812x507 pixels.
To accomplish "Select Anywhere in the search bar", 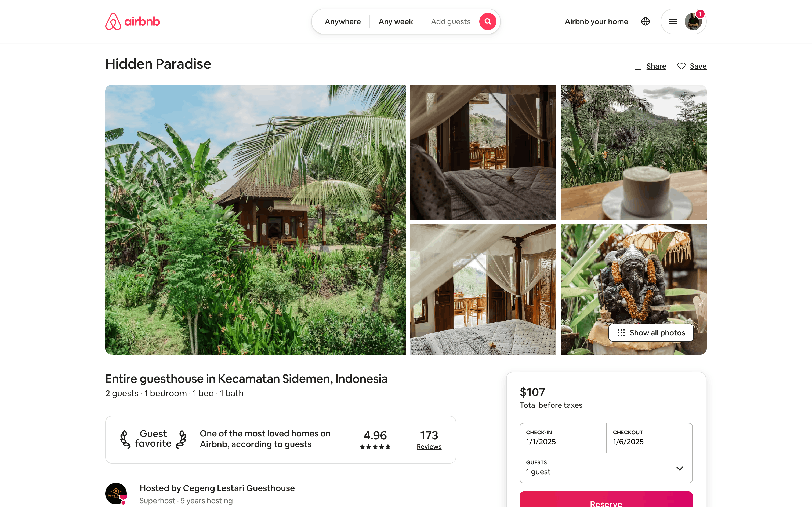I will coord(343,21).
